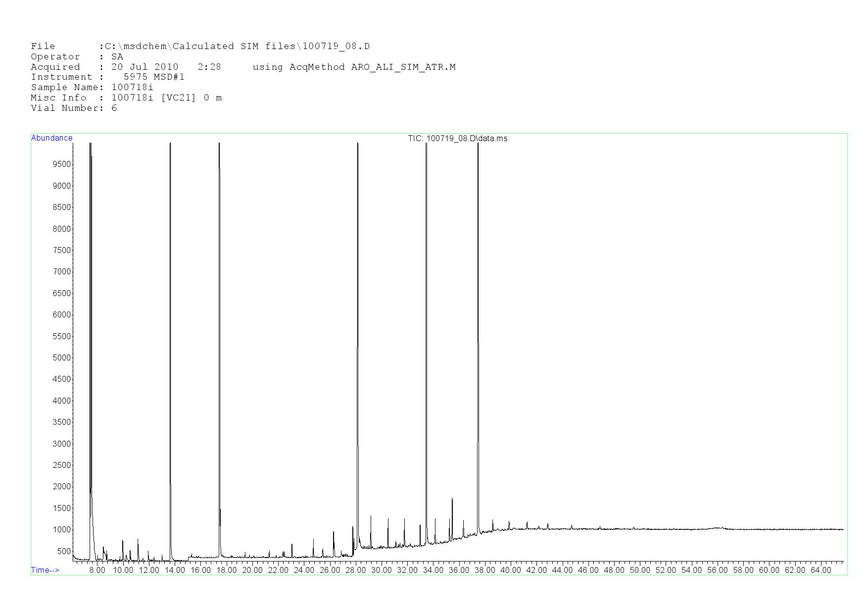The height and width of the screenshot is (614, 868).
Task: Click the blue Time--> axis label
Action: coord(45,570)
